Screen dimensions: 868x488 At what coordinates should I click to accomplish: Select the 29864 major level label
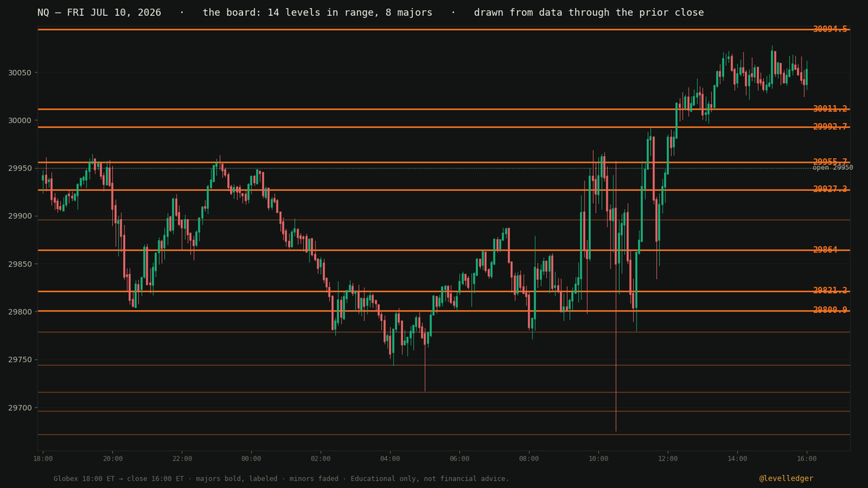(825, 250)
